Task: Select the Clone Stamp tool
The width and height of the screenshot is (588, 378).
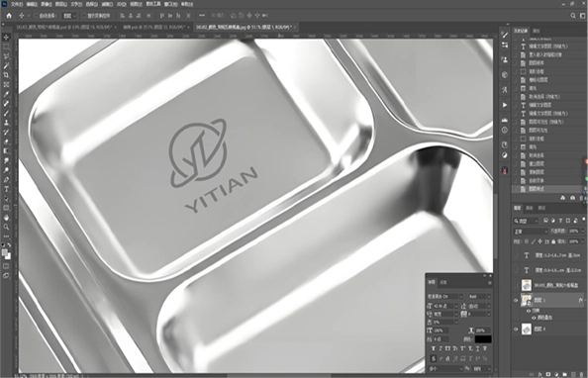Action: point(6,123)
